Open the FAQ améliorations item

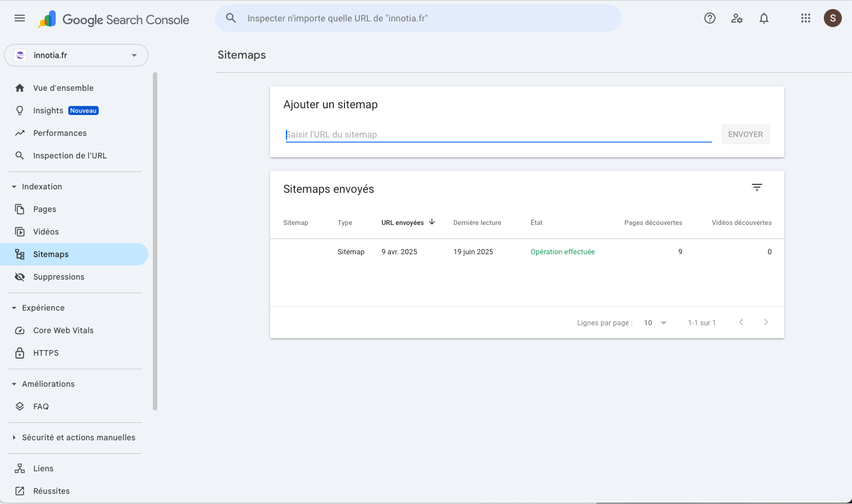[39, 406]
